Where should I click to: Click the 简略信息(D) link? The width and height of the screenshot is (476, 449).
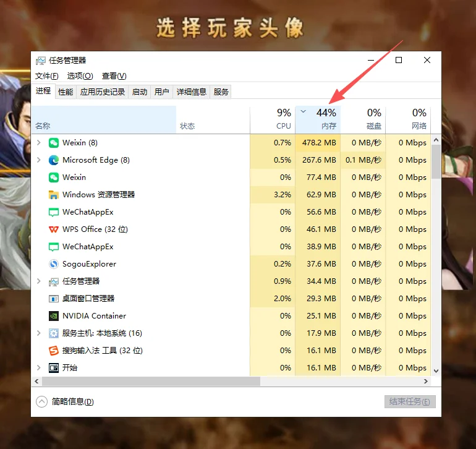(72, 401)
